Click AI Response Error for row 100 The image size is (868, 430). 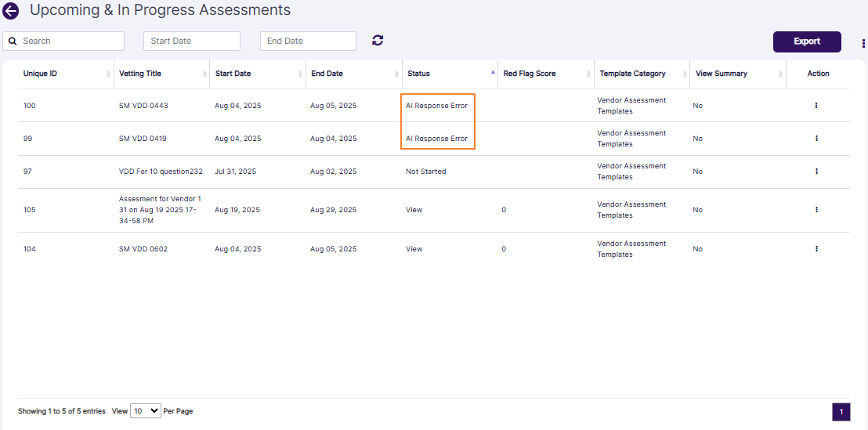(437, 105)
